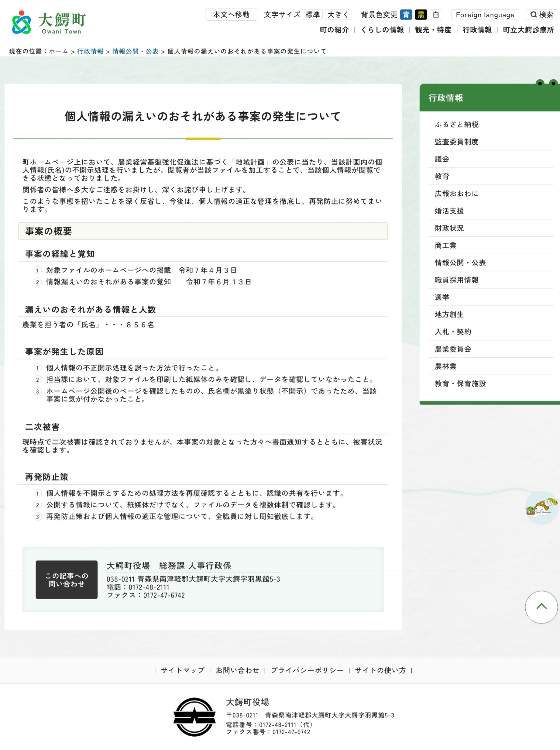The height and width of the screenshot is (750, 560).
Task: Click the サイトマップ footer link
Action: point(183,670)
